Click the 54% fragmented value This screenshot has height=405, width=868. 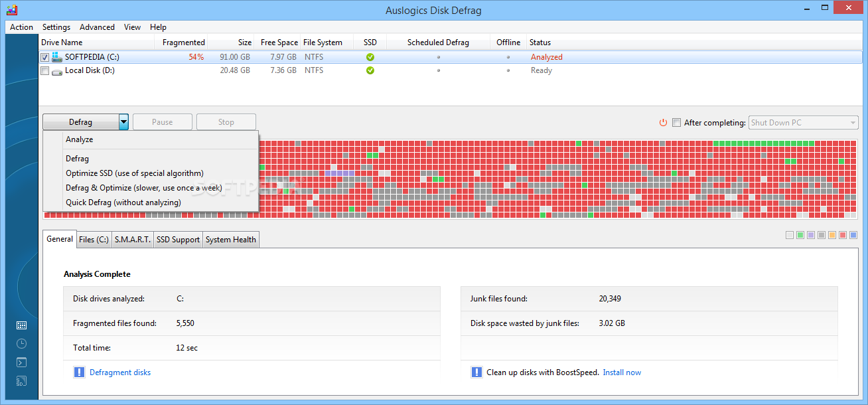tap(196, 57)
